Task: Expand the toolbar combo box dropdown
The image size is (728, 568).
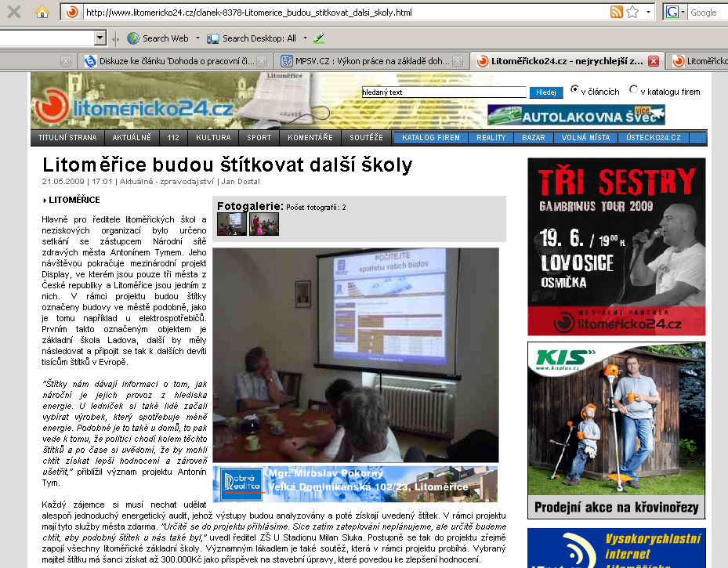Action: point(100,38)
